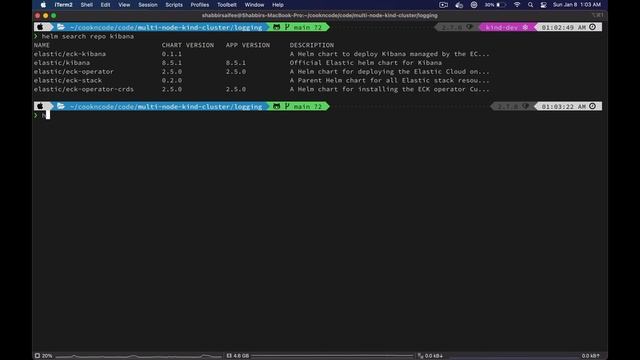This screenshot has height=360, width=640.
Task: Click the folder icon in second prompt path
Action: pyautogui.click(x=61, y=106)
